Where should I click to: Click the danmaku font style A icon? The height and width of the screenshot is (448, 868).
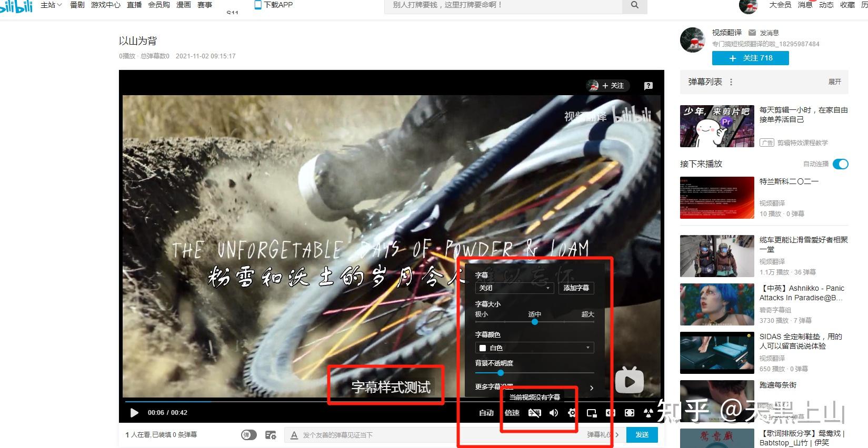click(x=294, y=435)
